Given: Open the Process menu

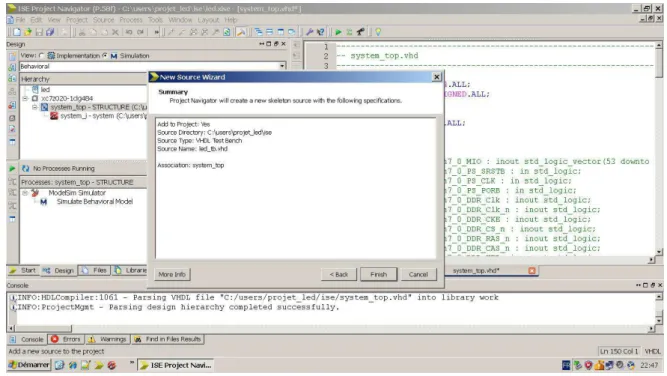Looking at the screenshot, I should coord(131,20).
